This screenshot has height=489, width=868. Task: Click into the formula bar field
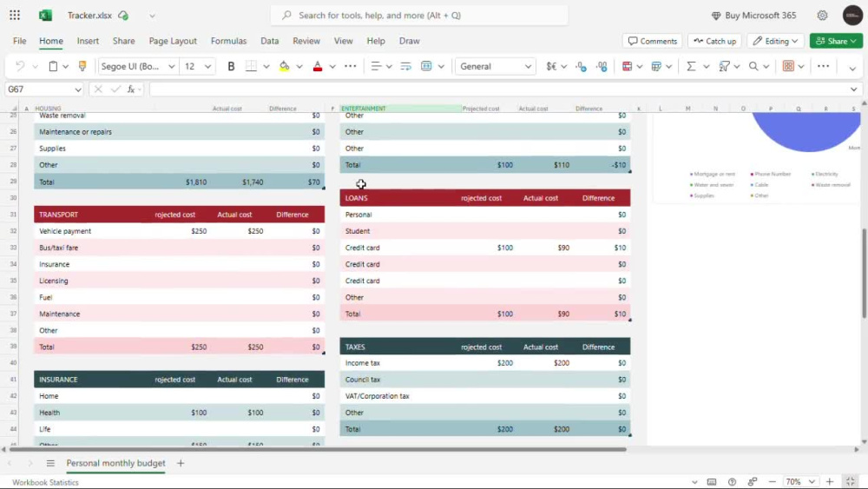pyautogui.click(x=497, y=89)
